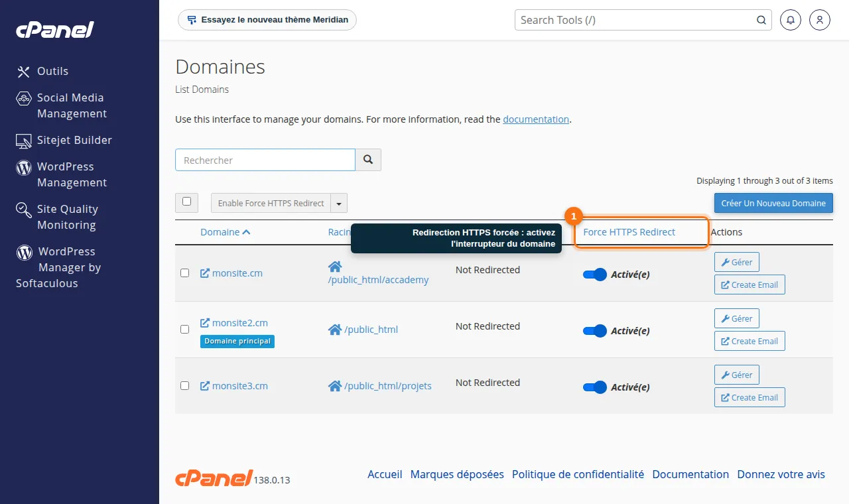Click the home icon for /public_html/accademy
Viewport: 849px width, 504px height.
(335, 266)
